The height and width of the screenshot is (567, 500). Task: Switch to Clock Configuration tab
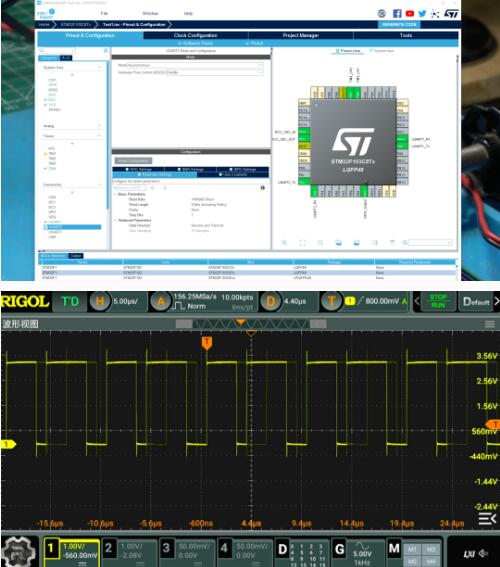point(196,35)
